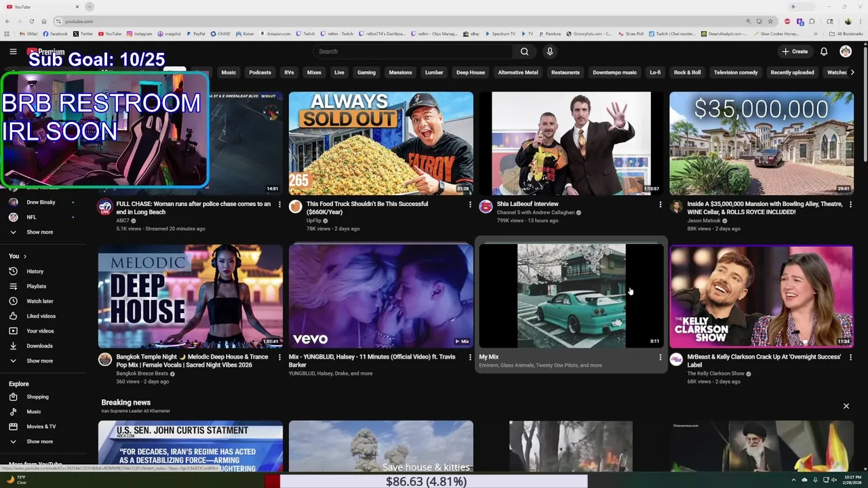The image size is (868, 488).
Task: Open Drew Binsky subscription channel
Action: pos(41,202)
